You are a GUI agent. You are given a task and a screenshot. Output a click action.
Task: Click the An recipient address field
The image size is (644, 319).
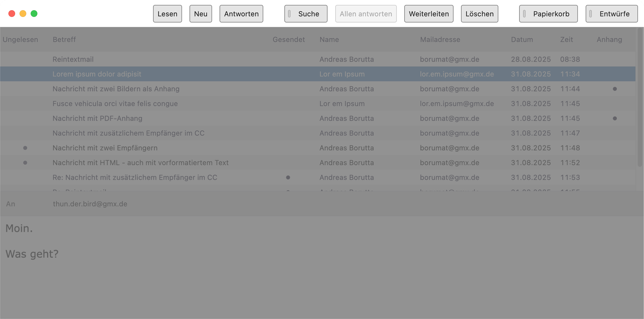tap(90, 204)
